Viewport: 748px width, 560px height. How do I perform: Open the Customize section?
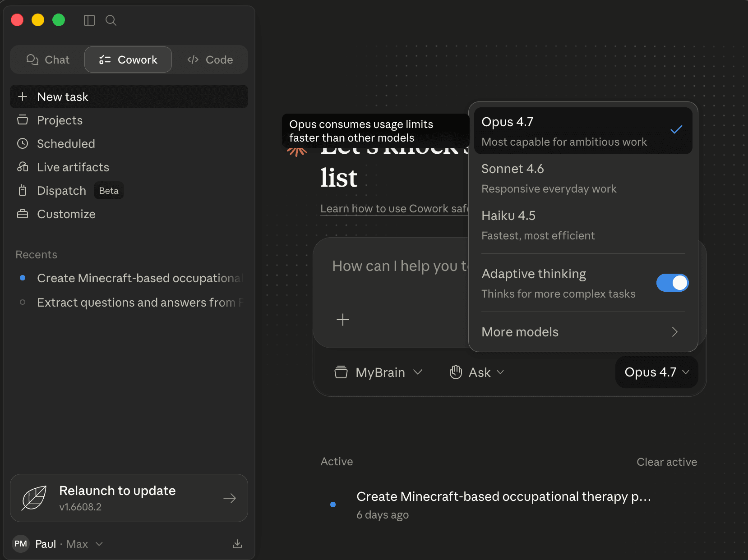(129, 214)
